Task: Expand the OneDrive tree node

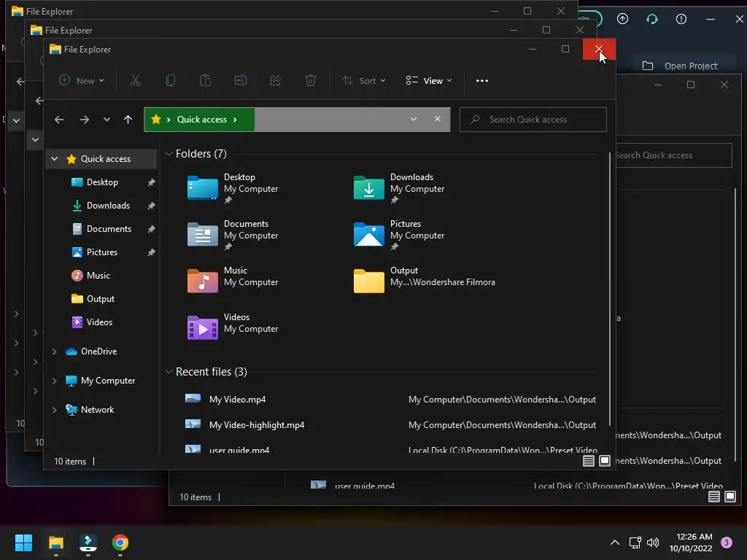Action: (54, 351)
